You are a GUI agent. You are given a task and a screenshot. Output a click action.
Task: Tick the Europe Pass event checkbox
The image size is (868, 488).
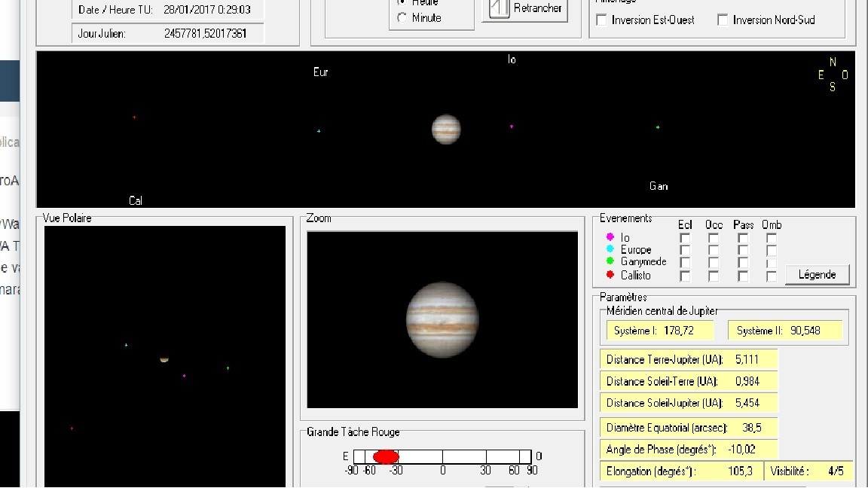743,251
